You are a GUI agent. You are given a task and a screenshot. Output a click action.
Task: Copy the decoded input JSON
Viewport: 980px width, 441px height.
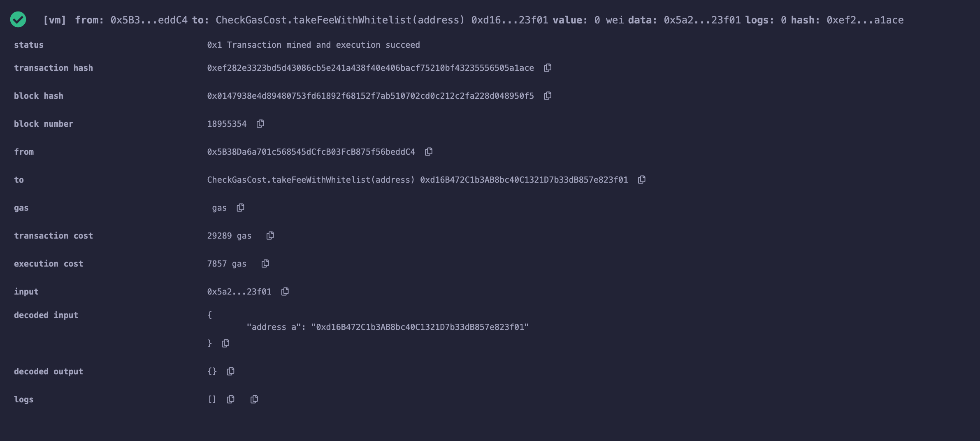click(x=225, y=344)
